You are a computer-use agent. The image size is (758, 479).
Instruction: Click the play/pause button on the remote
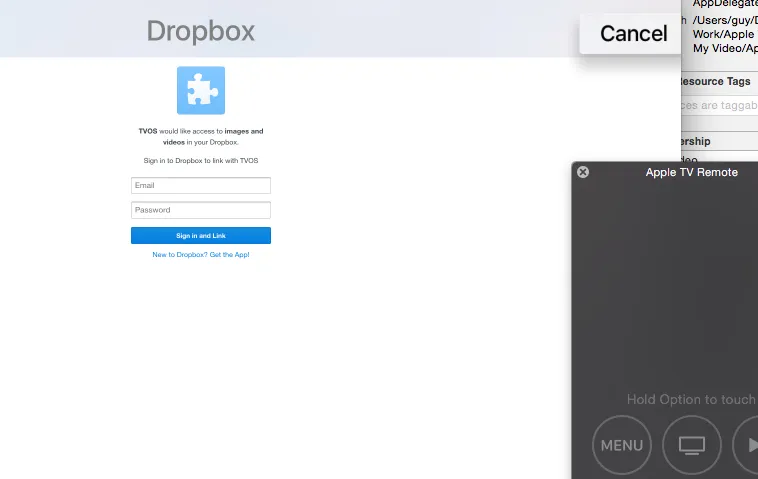coord(747,445)
